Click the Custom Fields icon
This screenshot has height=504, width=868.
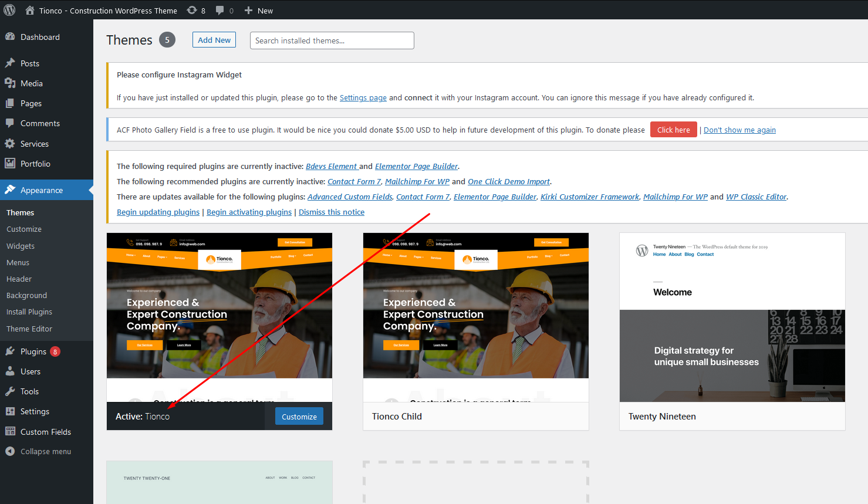click(x=10, y=431)
